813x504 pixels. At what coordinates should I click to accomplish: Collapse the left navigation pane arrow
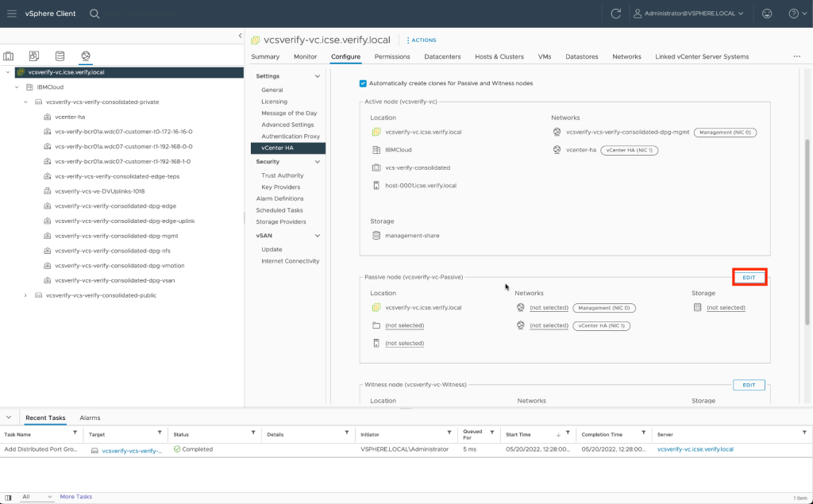click(x=240, y=36)
